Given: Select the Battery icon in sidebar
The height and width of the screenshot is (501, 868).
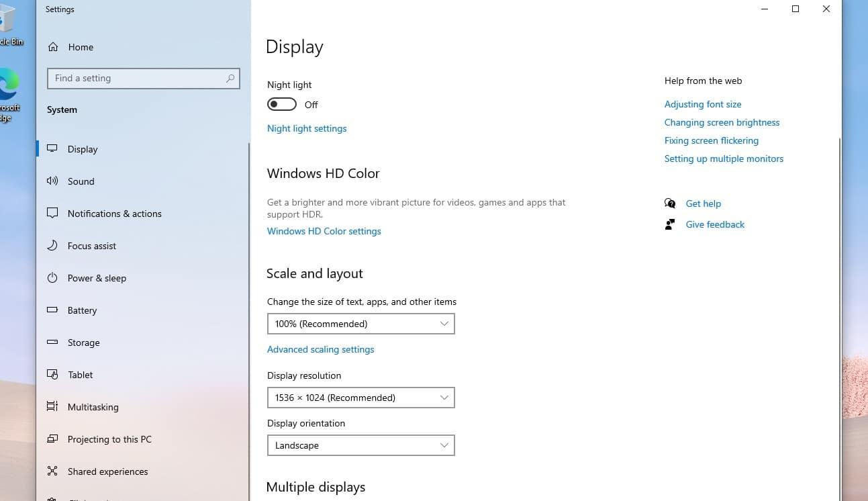Looking at the screenshot, I should (x=52, y=310).
